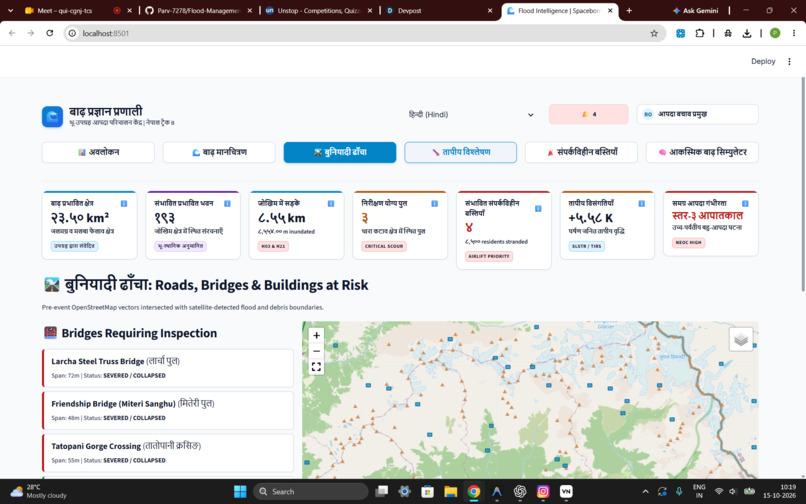The height and width of the screenshot is (504, 806).
Task: Open the weather widget showing 28°C
Action: click(x=39, y=492)
